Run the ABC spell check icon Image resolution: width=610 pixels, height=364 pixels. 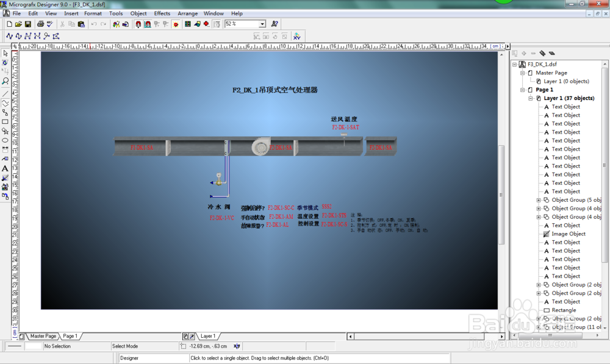49,24
